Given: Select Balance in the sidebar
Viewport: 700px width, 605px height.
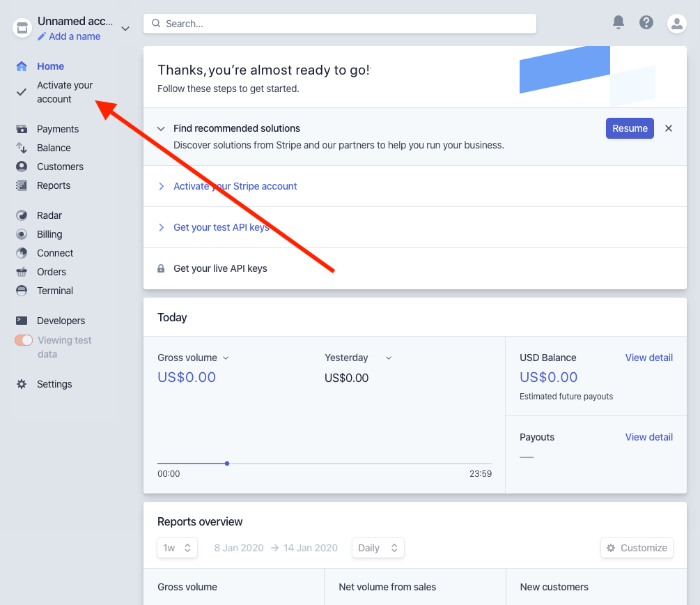Looking at the screenshot, I should coord(54,148).
